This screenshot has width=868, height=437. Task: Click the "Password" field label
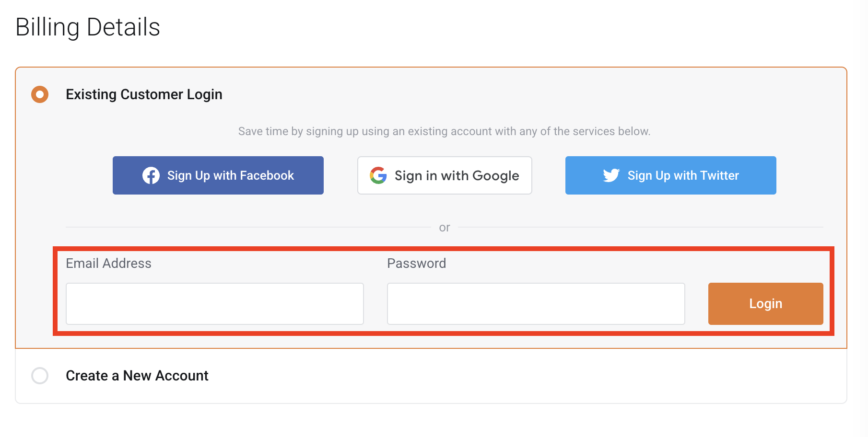point(416,263)
